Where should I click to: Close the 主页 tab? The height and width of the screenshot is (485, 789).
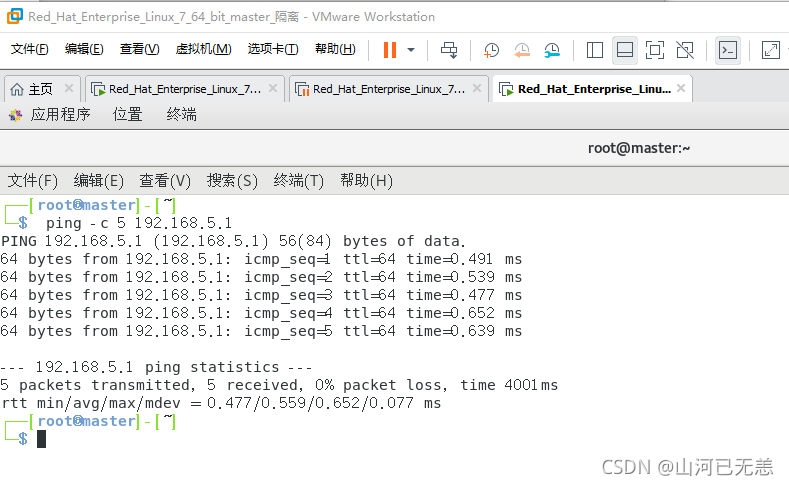pyautogui.click(x=69, y=89)
